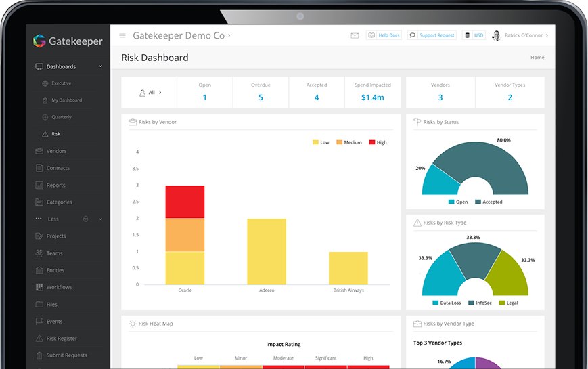Expand the All filter selector
The image size is (588, 369).
[150, 92]
